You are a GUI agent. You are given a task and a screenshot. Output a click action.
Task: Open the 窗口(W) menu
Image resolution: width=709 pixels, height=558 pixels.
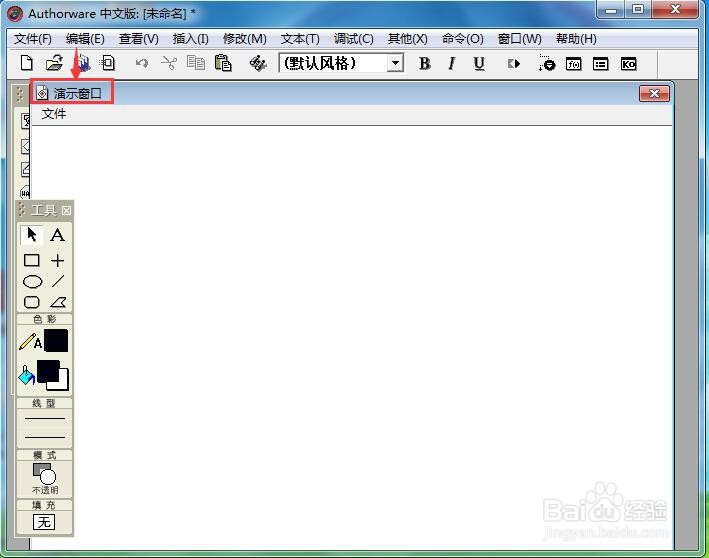click(520, 39)
